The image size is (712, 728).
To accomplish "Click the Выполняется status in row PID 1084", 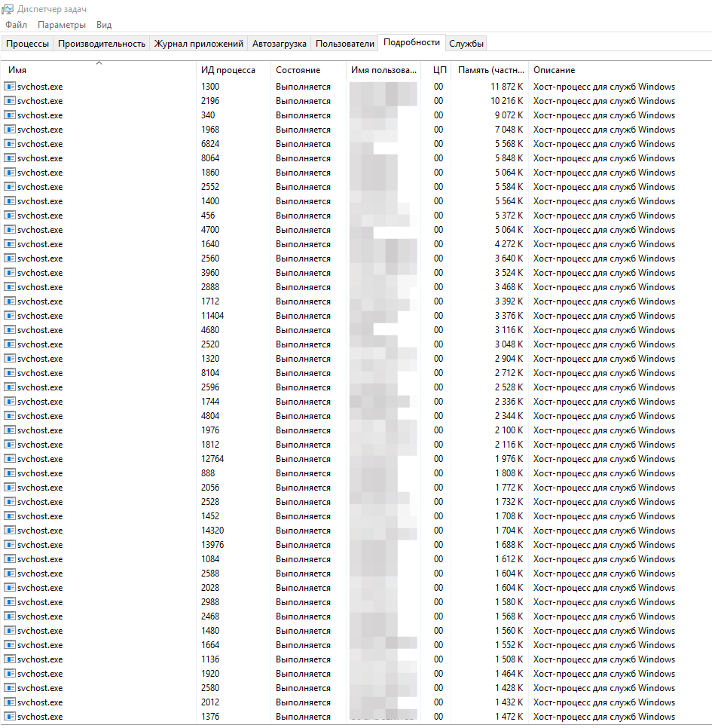I will click(303, 559).
